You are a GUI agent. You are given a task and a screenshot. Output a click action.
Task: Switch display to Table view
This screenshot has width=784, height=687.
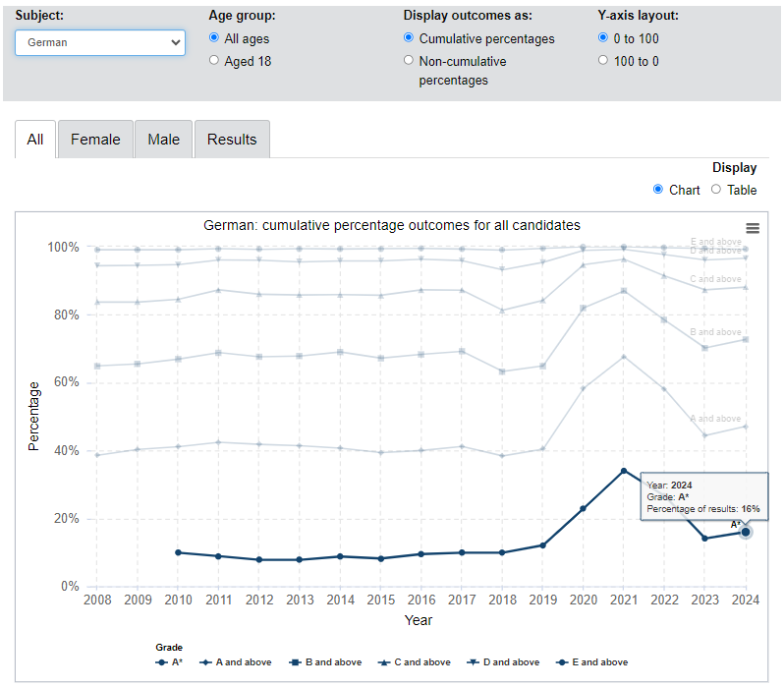716,189
